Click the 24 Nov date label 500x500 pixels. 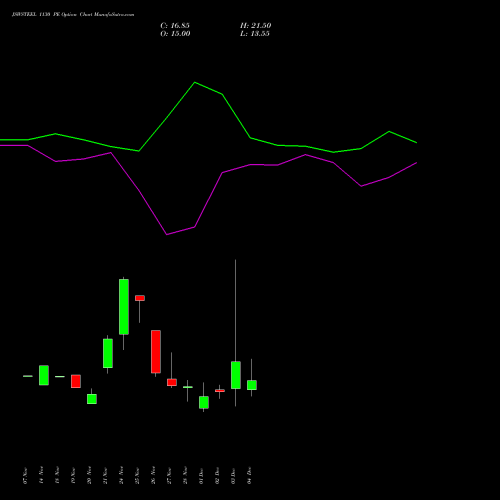pos(121,476)
